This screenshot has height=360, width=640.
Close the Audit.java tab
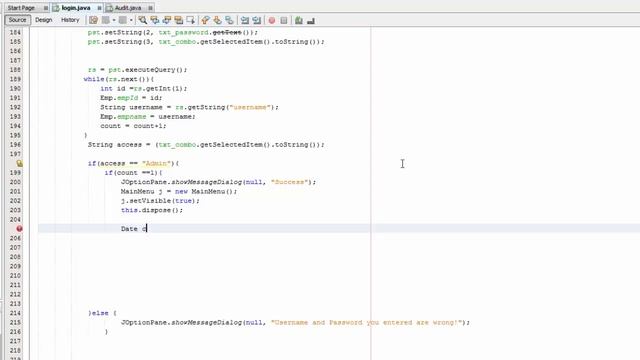(150, 8)
